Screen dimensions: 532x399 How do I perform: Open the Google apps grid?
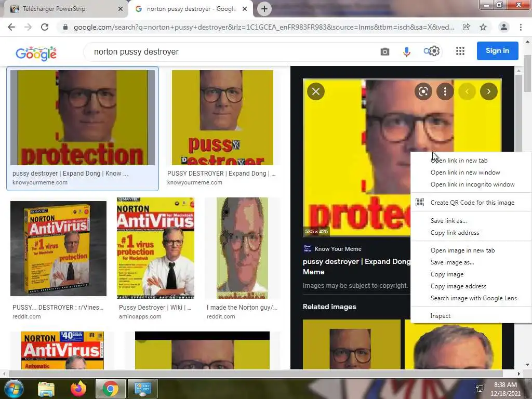coord(460,51)
